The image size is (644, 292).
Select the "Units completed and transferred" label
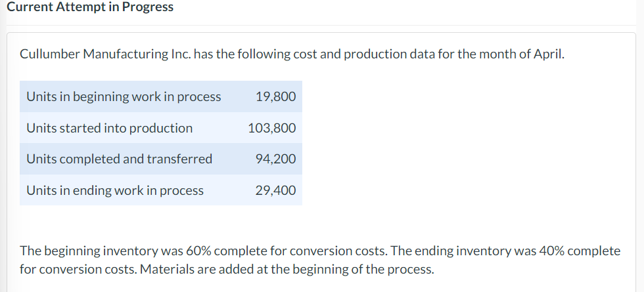click(119, 159)
